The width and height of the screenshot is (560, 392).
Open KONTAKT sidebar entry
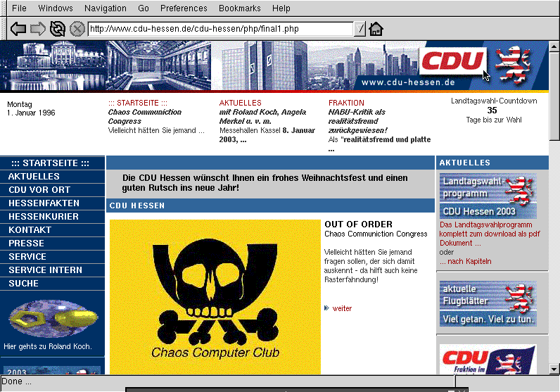pyautogui.click(x=52, y=229)
